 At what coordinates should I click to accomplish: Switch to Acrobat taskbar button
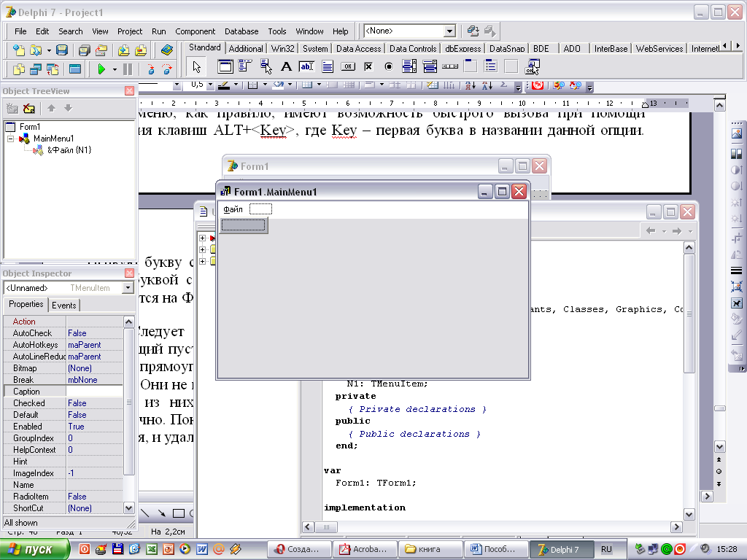tap(364, 549)
